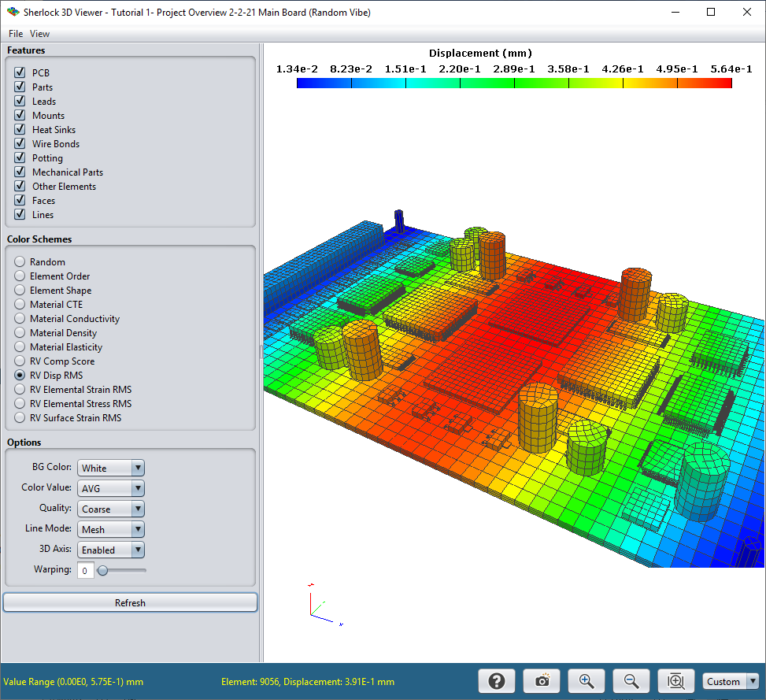
Task: Click the Warping value input field
Action: tap(85, 569)
